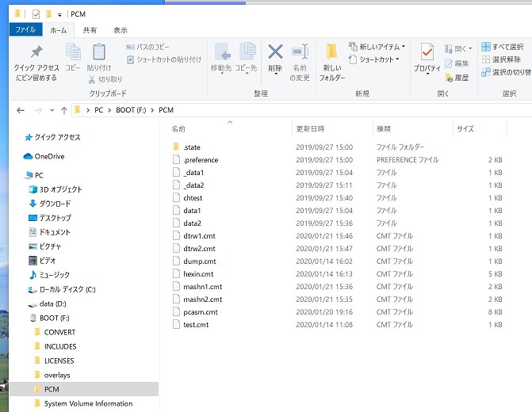Image resolution: width=532 pixels, height=412 pixels.
Task: Open New Item (新しいアイテム) dropdown
Action: (x=377, y=47)
